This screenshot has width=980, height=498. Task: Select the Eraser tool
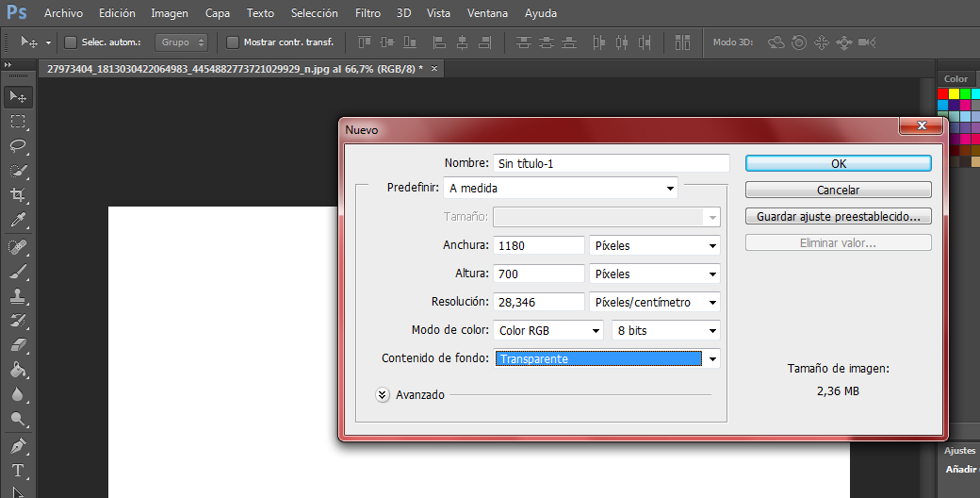18,345
